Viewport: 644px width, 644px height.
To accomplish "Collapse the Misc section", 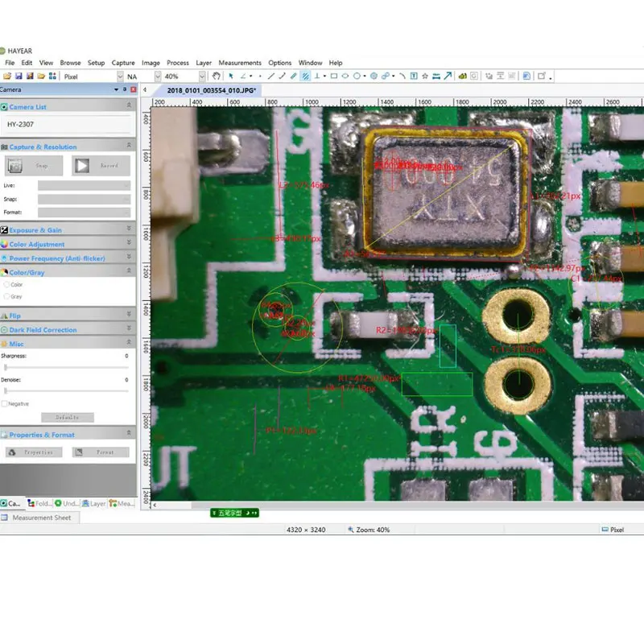I will coord(129,343).
